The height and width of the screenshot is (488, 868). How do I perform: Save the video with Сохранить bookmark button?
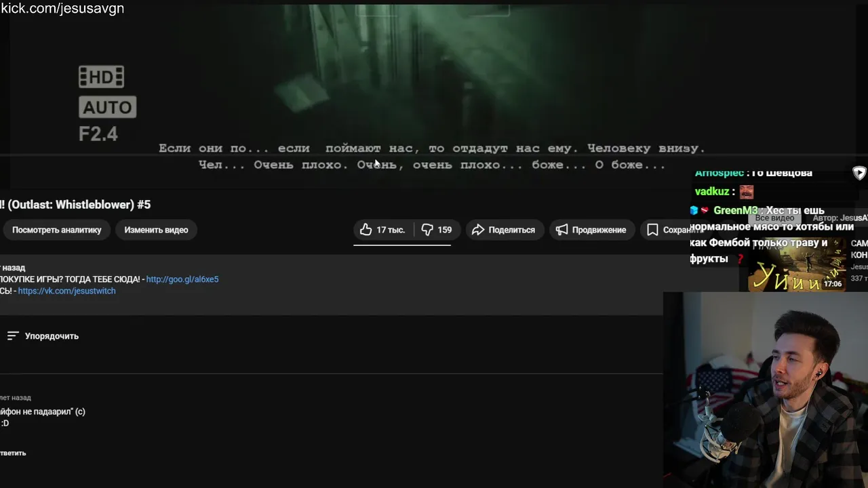pos(674,230)
